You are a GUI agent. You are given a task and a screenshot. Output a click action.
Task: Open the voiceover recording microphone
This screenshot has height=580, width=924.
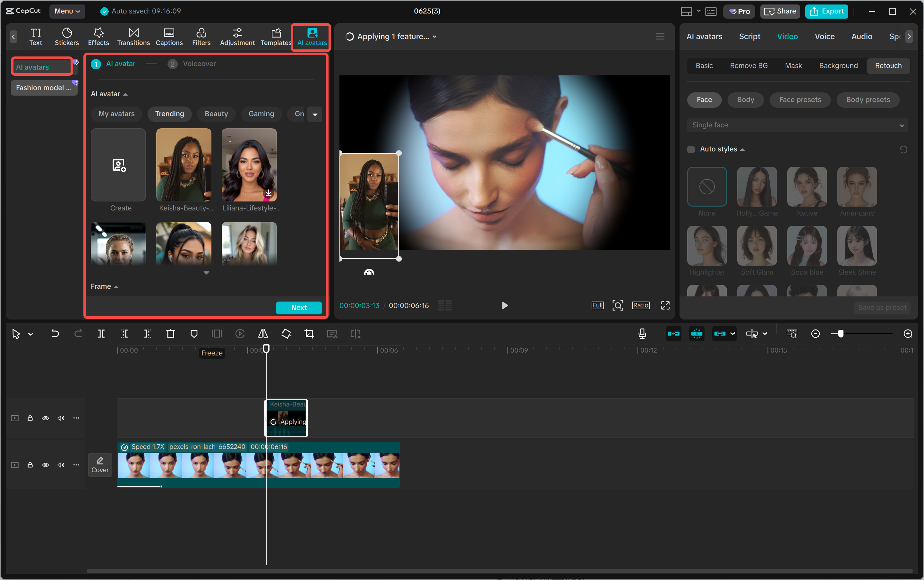click(x=642, y=334)
